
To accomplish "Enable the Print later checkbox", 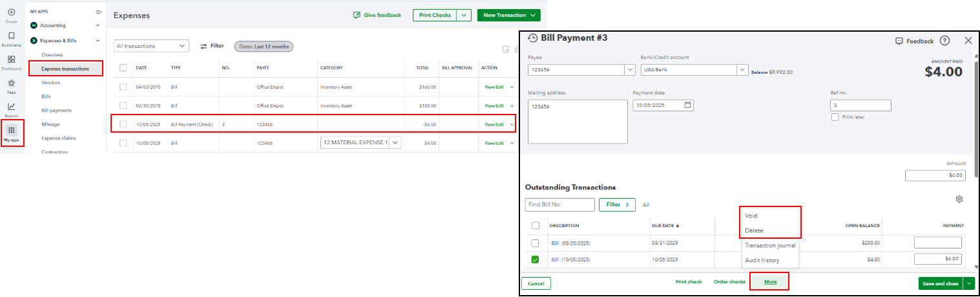I will 835,117.
